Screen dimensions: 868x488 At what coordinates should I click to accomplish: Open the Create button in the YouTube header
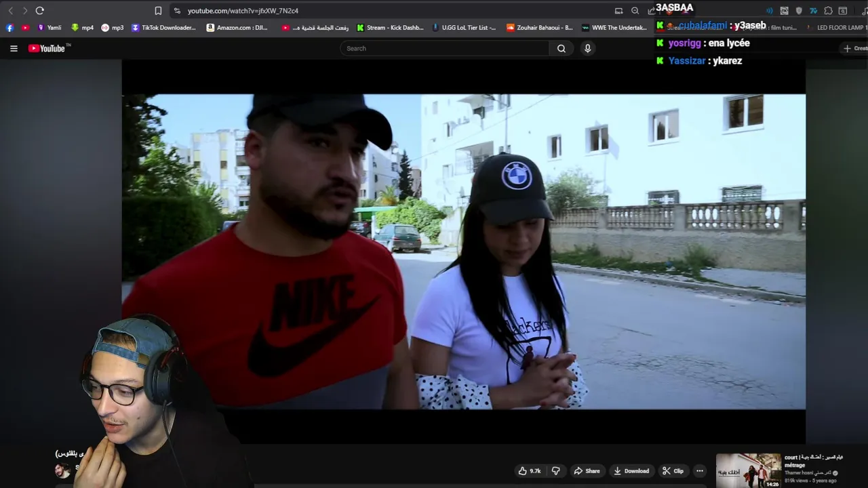(854, 48)
